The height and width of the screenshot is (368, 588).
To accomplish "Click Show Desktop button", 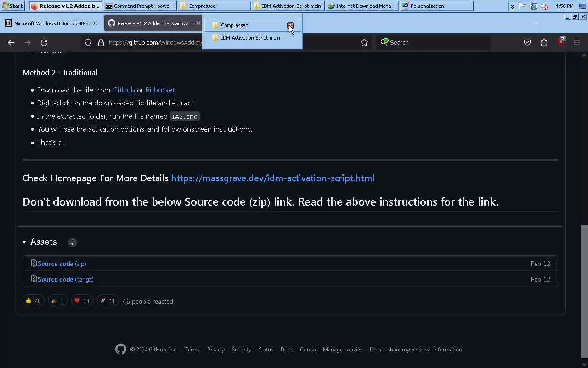I will point(582,6).
